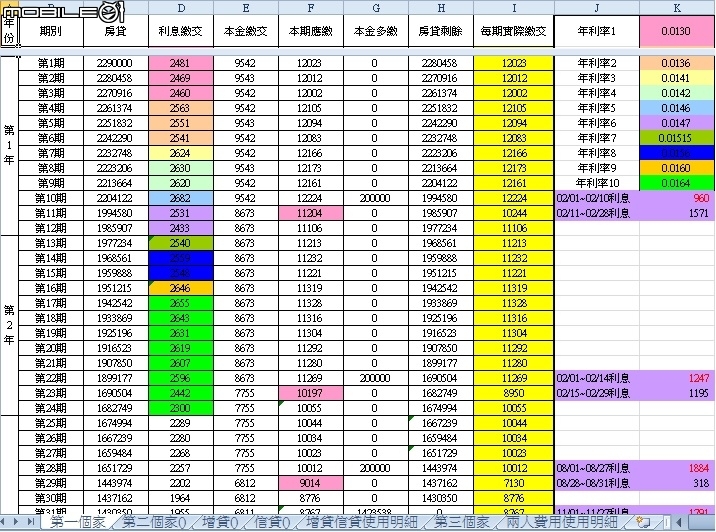
Task: Click the olive 0.01515 rate cell
Action: [677, 138]
